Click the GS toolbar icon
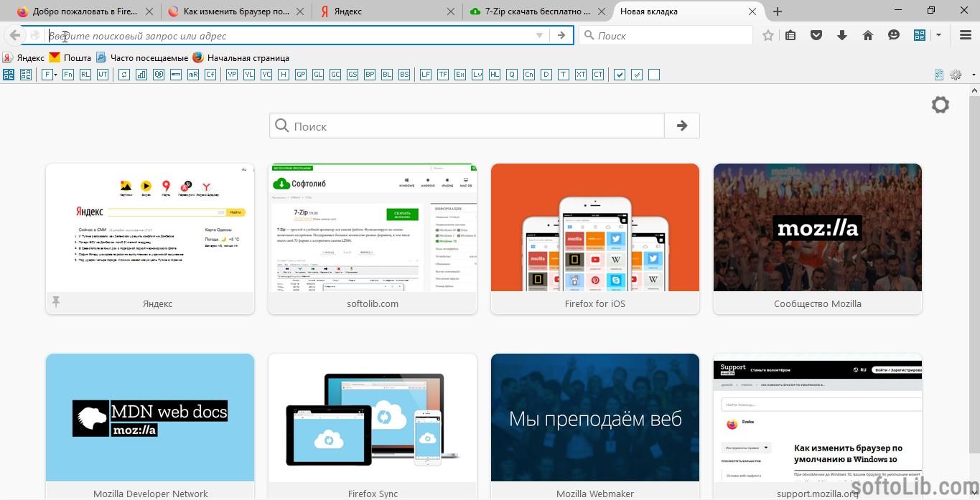 [353, 75]
